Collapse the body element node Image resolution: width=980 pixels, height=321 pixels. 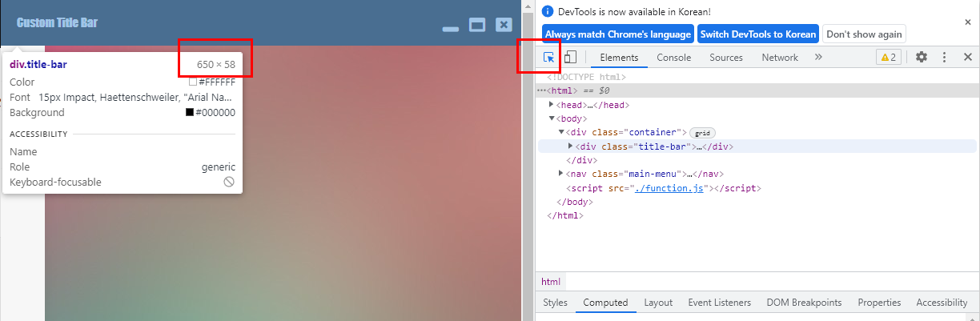coord(552,118)
